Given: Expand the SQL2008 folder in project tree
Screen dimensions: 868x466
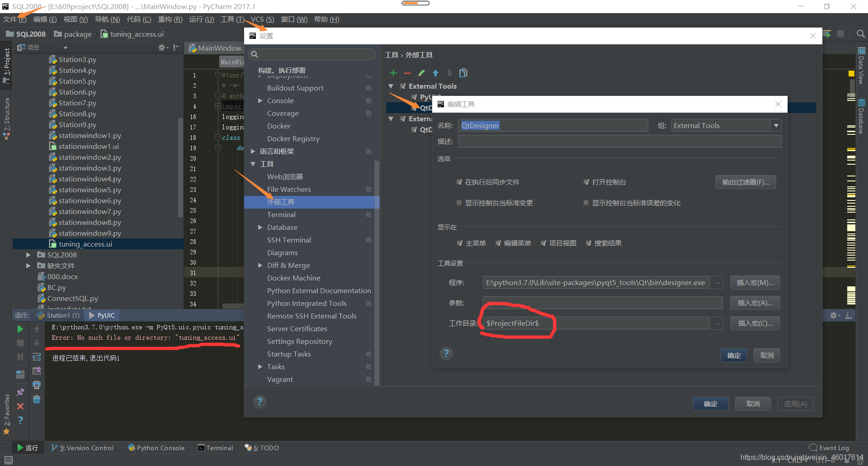Looking at the screenshot, I should click(28, 255).
